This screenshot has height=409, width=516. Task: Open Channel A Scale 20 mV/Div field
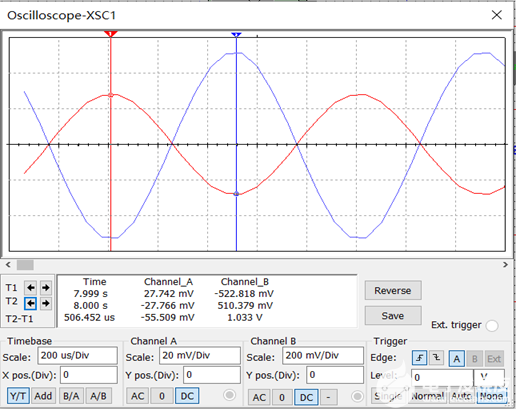click(200, 355)
